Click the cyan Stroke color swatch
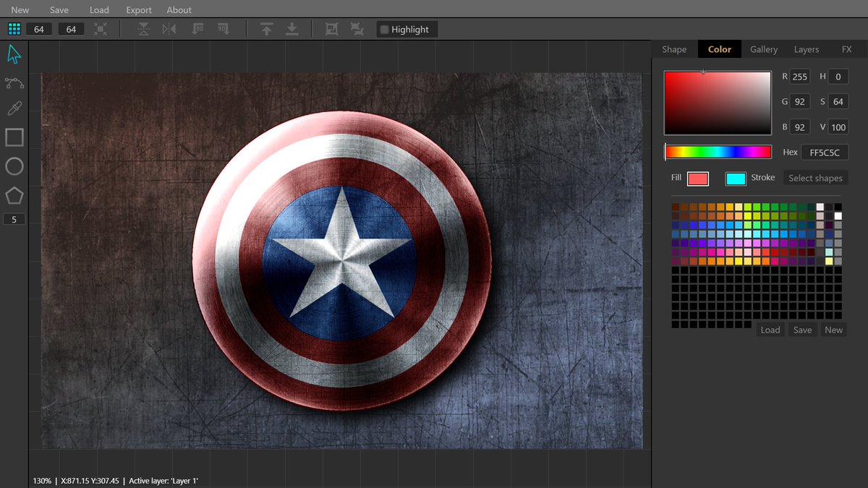 pyautogui.click(x=736, y=179)
